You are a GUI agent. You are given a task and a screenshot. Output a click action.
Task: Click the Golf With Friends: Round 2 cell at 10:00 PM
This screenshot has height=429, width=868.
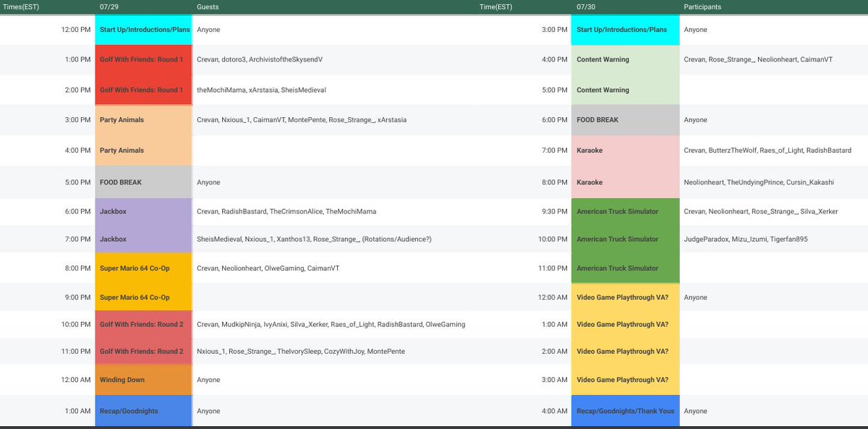click(x=143, y=324)
